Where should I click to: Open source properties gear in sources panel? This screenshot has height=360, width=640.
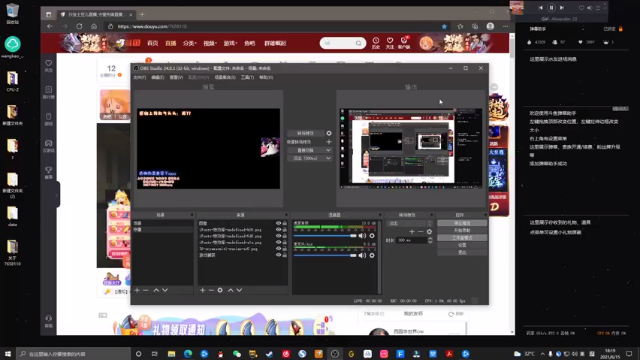pos(220,290)
